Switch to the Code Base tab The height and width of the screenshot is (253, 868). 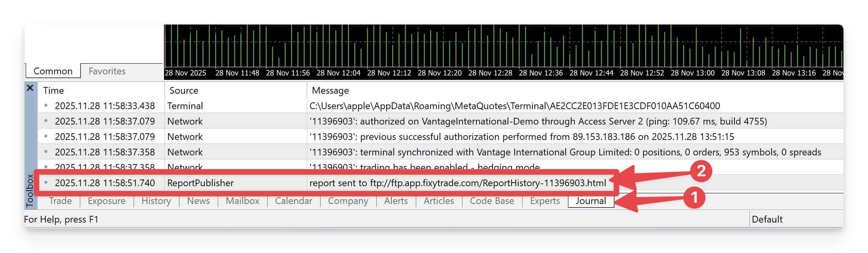click(x=492, y=201)
